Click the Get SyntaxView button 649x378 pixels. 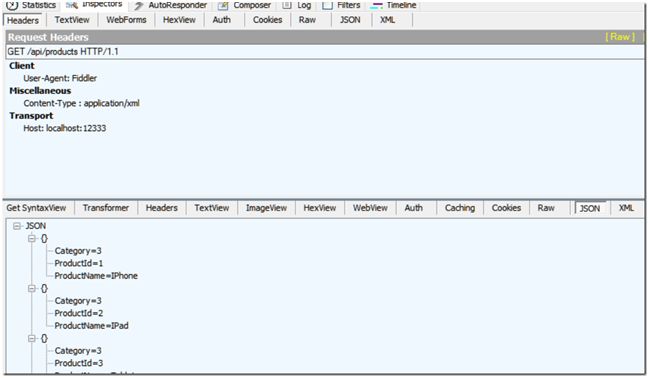(x=36, y=208)
